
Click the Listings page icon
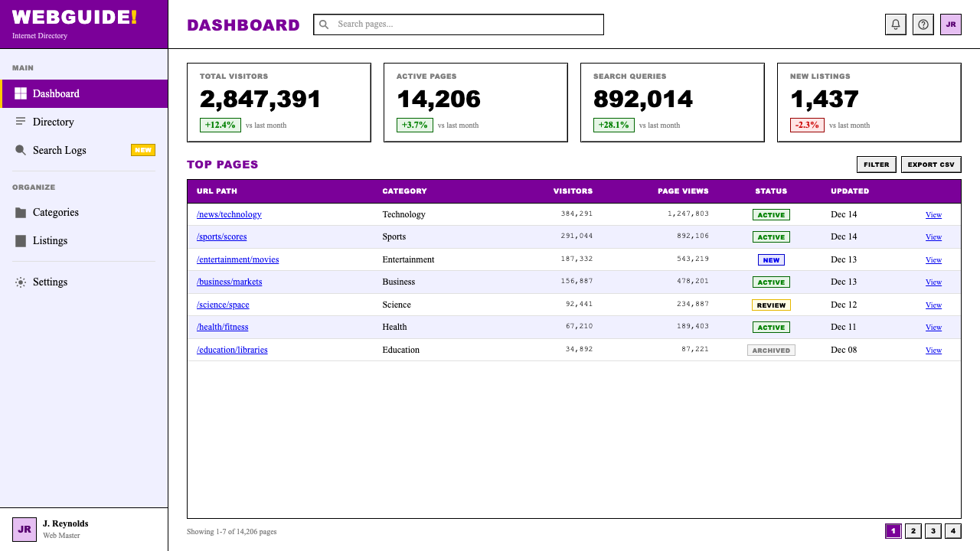click(x=21, y=240)
